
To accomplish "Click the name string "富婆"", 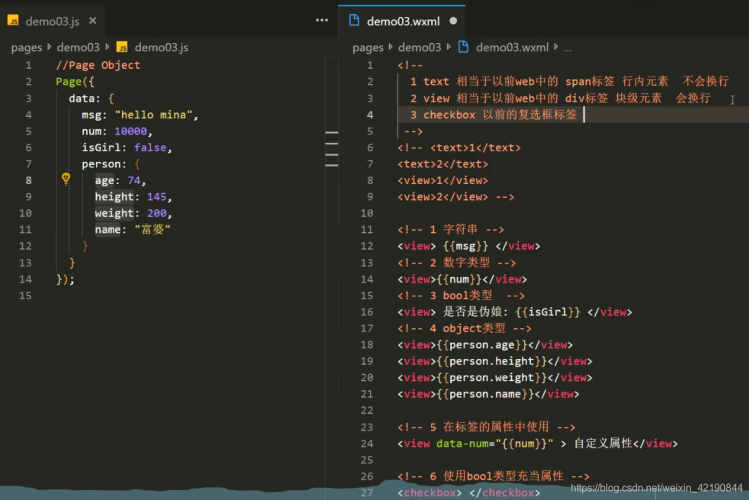I will click(152, 229).
